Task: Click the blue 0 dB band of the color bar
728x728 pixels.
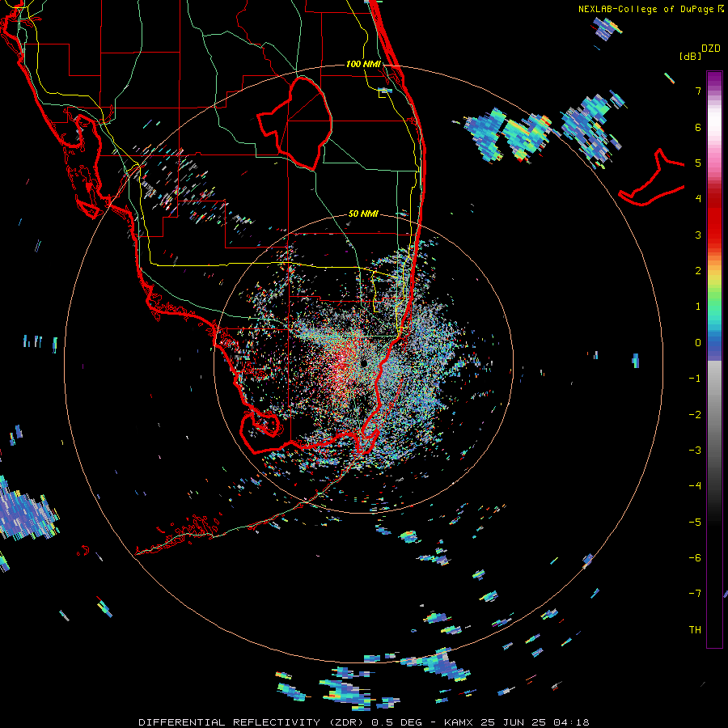Action: coord(714,344)
